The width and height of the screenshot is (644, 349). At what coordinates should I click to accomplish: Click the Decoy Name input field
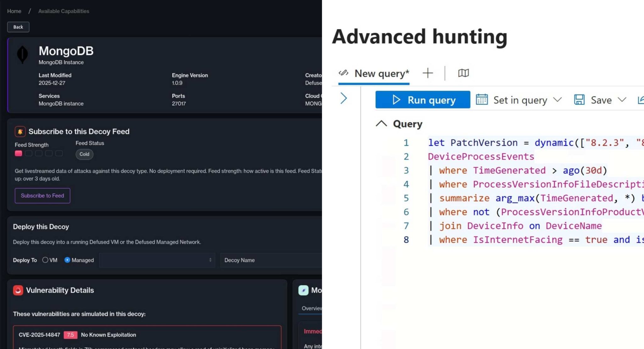point(271,260)
